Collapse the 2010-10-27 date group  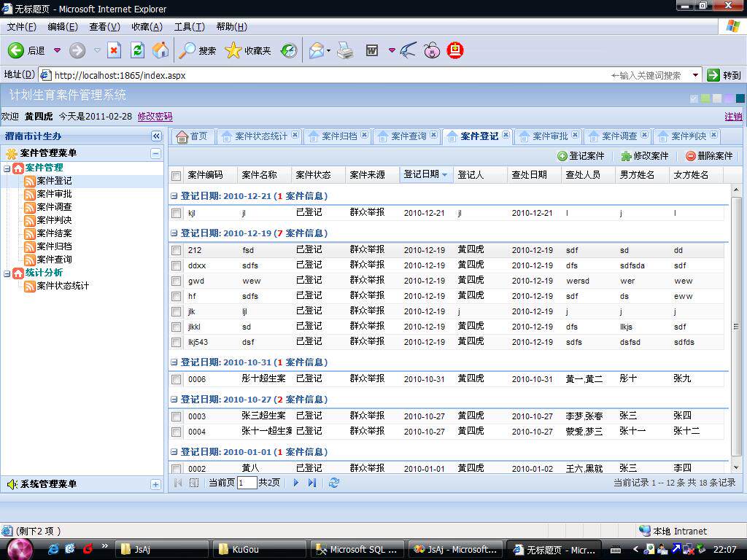coord(174,399)
